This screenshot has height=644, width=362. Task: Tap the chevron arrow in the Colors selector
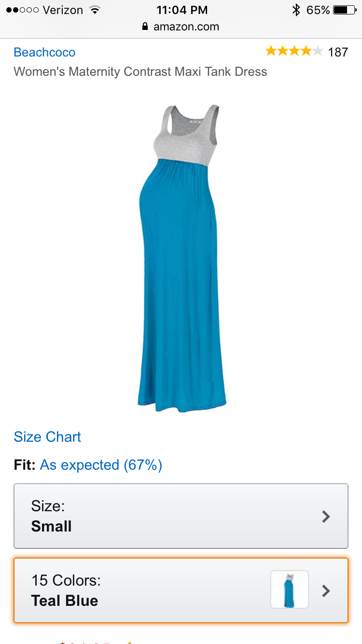326,591
